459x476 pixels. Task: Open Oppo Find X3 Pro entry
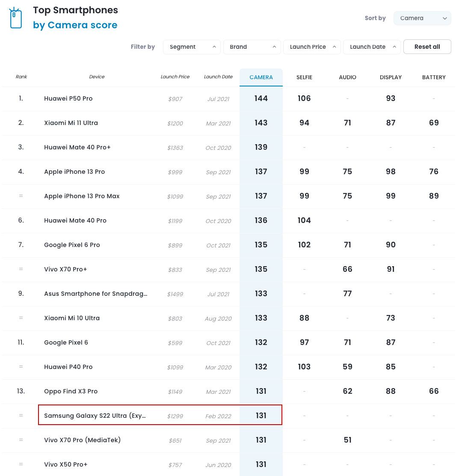pyautogui.click(x=71, y=391)
